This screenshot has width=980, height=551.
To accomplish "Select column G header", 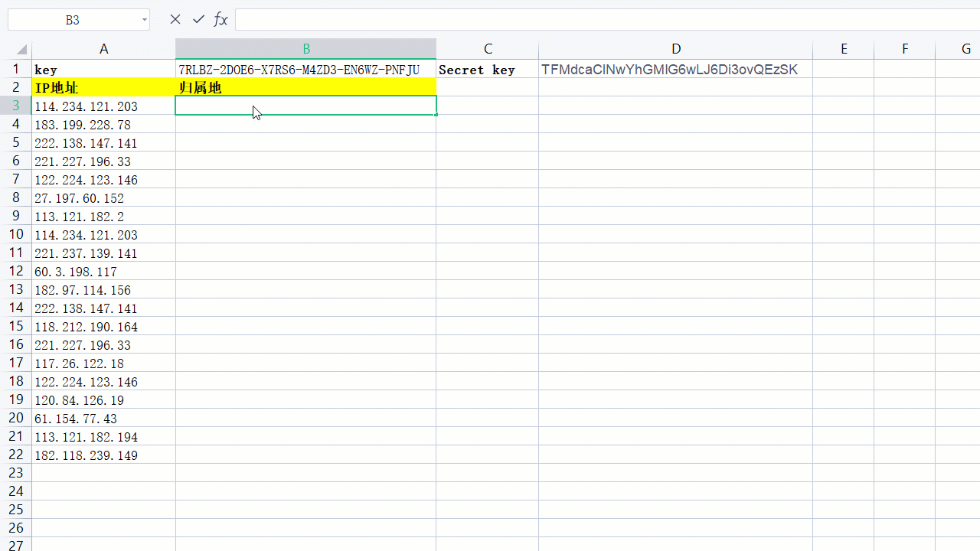I will [x=958, y=49].
